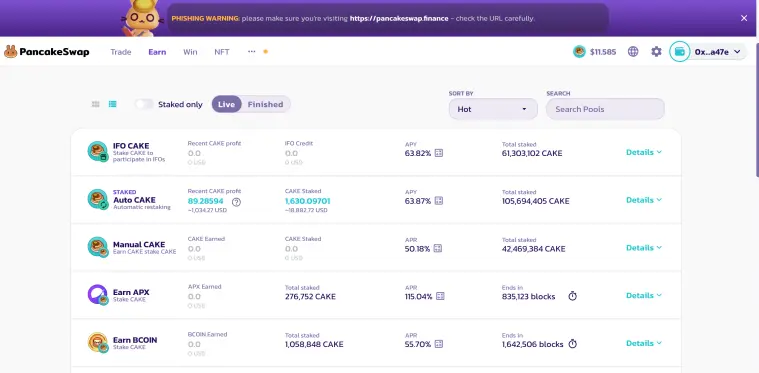Open the Earn APX APR calculator
Viewport: 759px width, 373px height.
click(x=440, y=296)
